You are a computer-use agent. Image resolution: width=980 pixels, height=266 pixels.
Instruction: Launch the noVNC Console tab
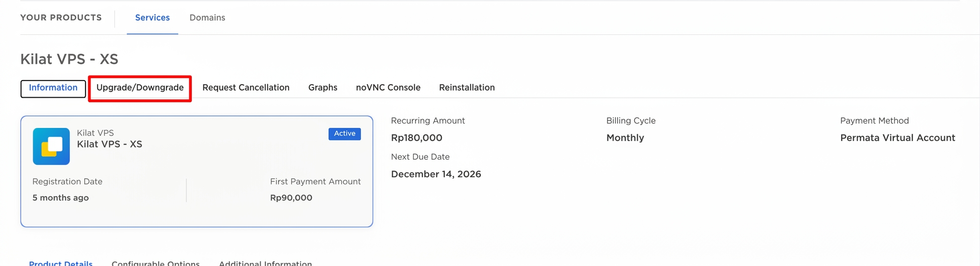point(388,88)
